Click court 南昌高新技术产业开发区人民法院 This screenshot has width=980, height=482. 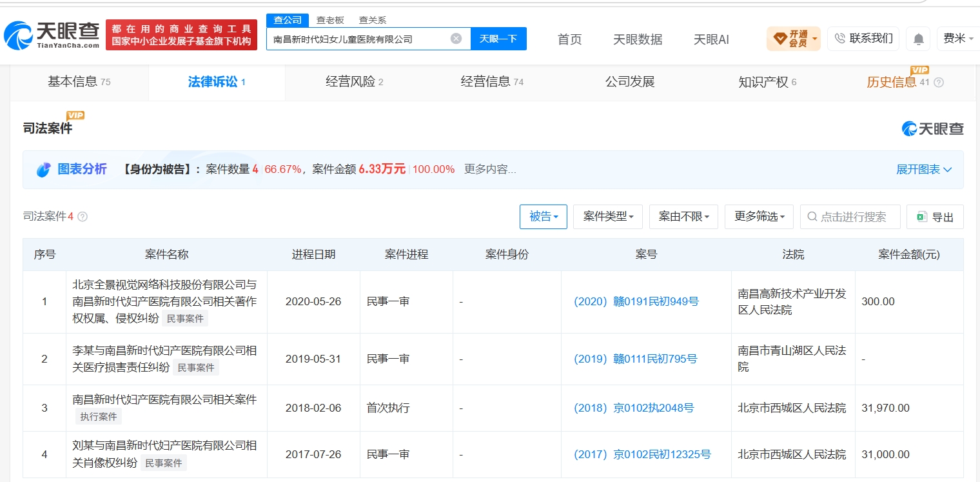coord(792,301)
